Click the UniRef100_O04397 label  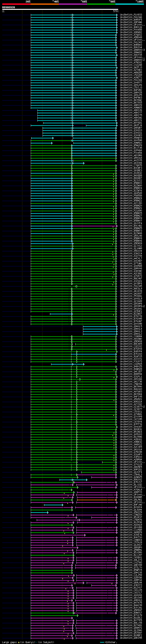point(131,427)
